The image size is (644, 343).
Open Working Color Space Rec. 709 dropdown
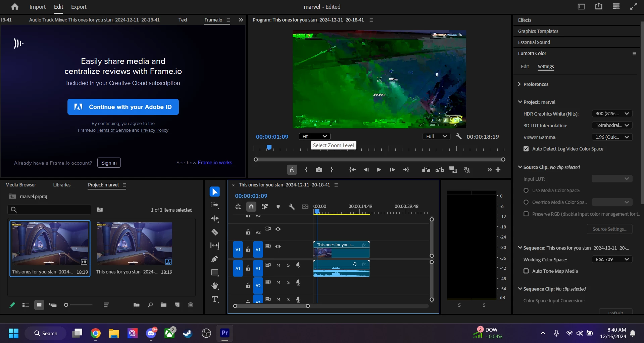point(612,259)
